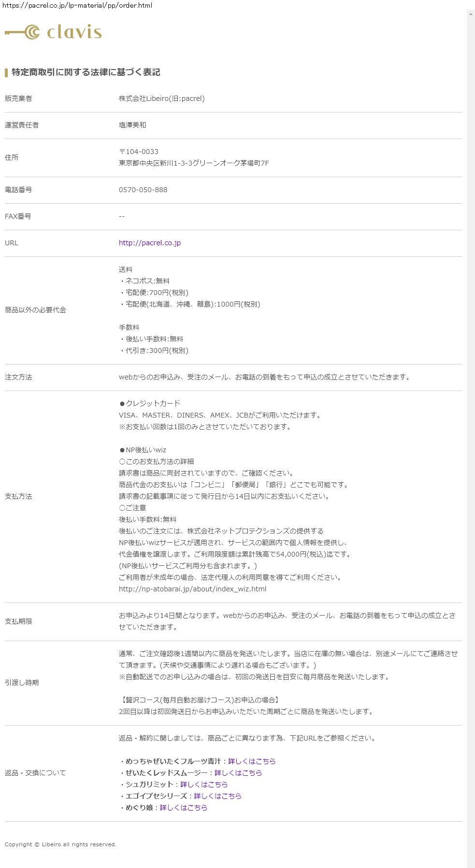Open details link for エゴイプセシリーズ
Viewport: 475px width, 868px height.
coord(217,796)
